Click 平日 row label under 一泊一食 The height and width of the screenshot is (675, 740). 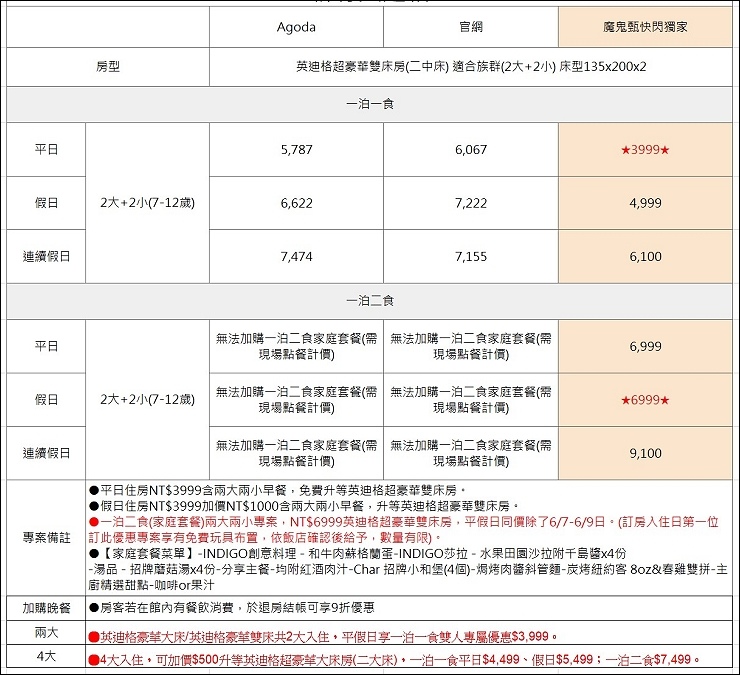[46, 150]
